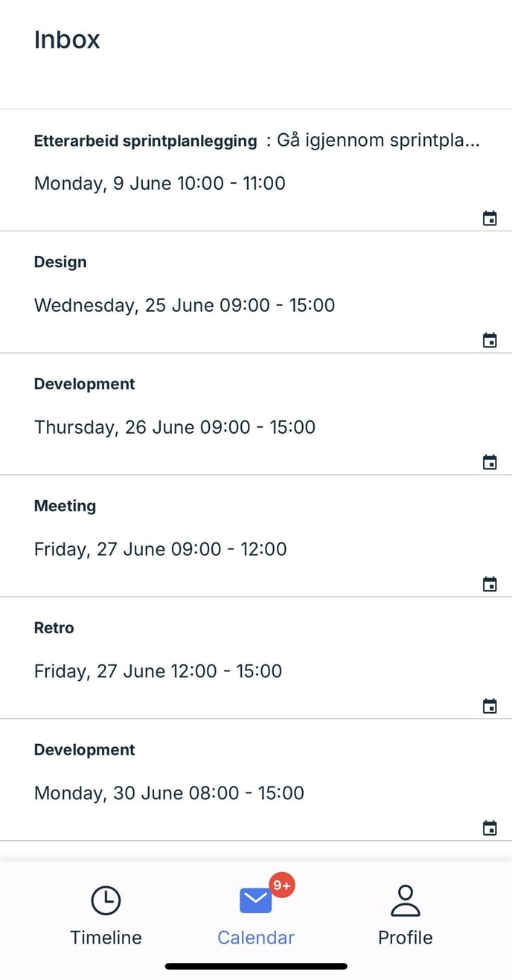
Task: Select the Profile tab label
Action: click(x=405, y=938)
